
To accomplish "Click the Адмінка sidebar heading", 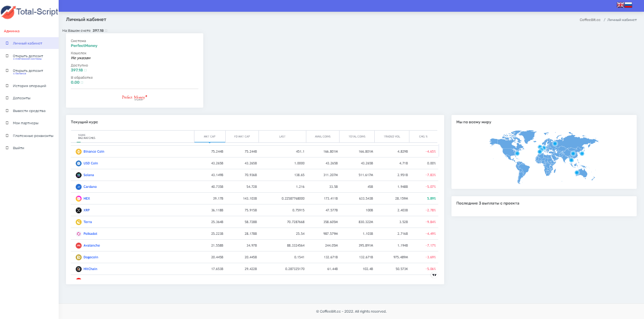I will pyautogui.click(x=12, y=31).
